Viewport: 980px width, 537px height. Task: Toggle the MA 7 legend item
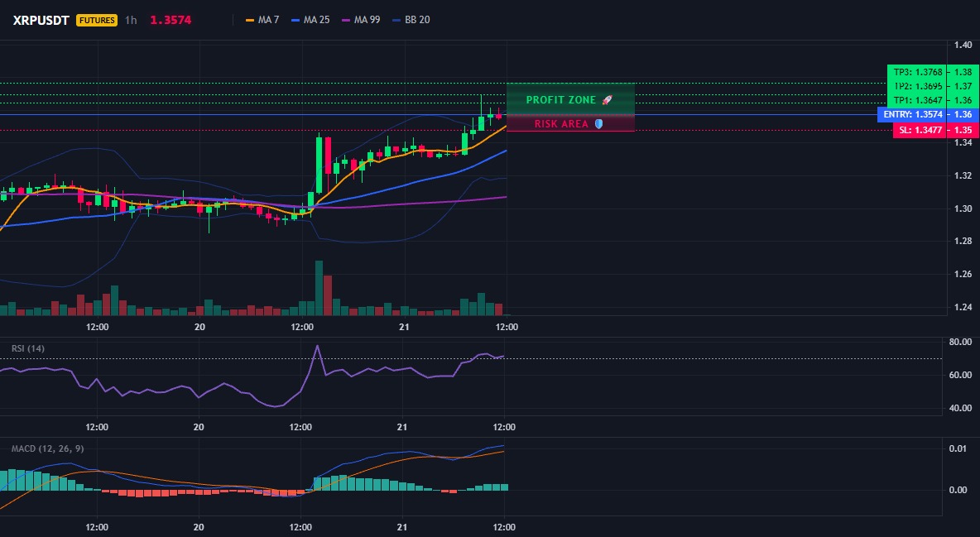[x=262, y=20]
